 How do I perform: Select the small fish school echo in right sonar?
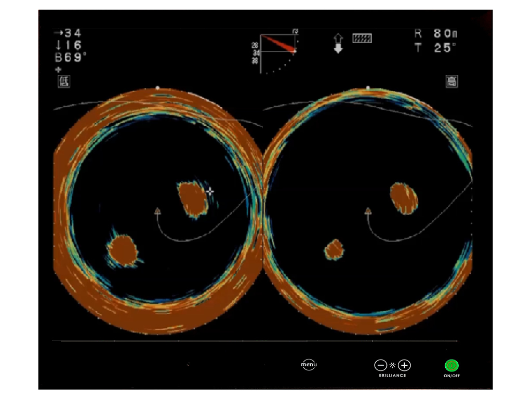[335, 249]
